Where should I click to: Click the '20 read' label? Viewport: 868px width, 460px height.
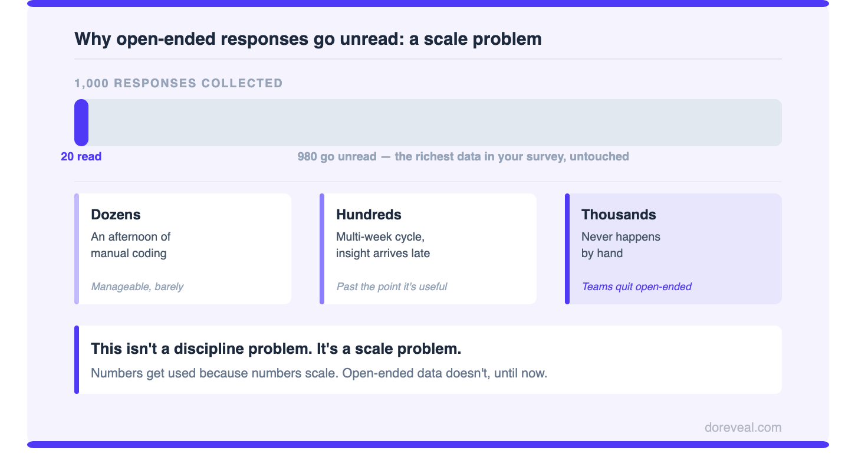[x=81, y=156]
